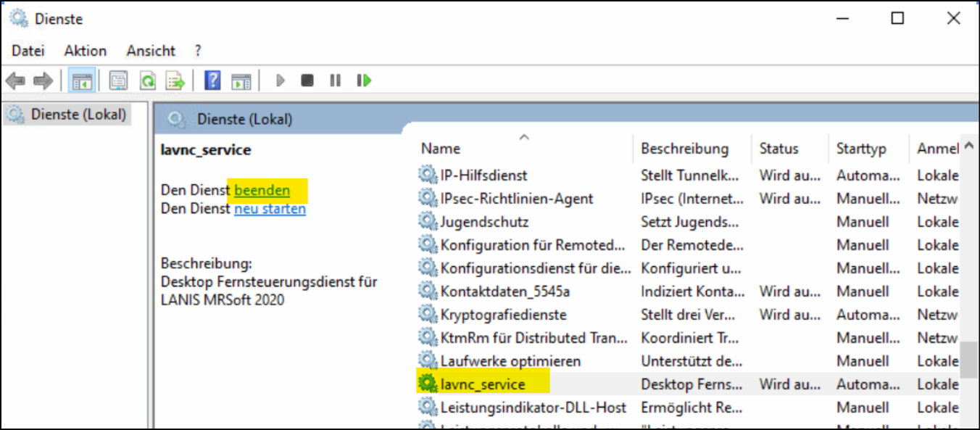Screen dimensions: 980x430
Task: Pause the service with the Pause icon
Action: click(x=335, y=80)
